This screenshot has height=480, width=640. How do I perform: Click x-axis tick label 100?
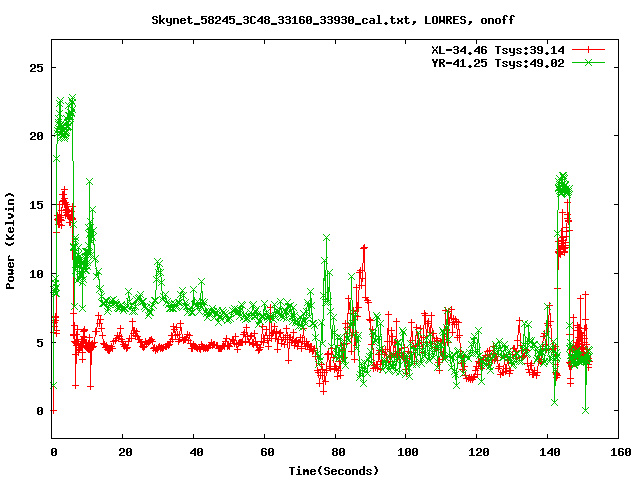[x=408, y=452]
